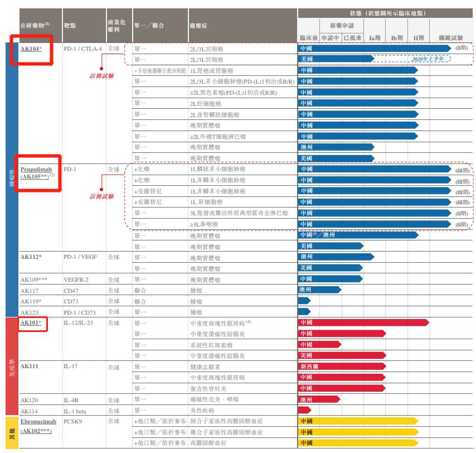Screen dimensions: 476x453
Task: Select the Ia期 stage header
Action: pyautogui.click(x=375, y=38)
